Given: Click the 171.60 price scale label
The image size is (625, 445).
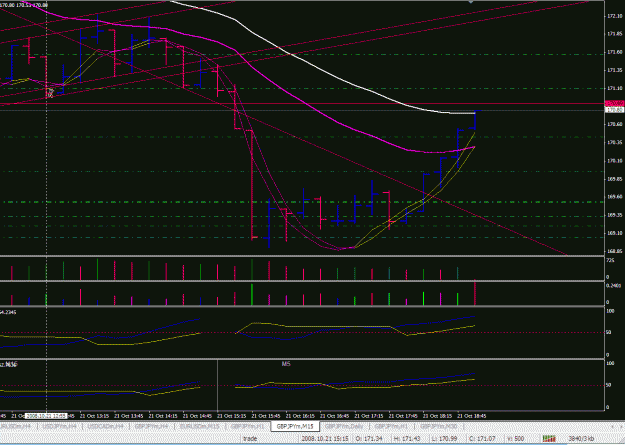Looking at the screenshot, I should click(x=614, y=52).
